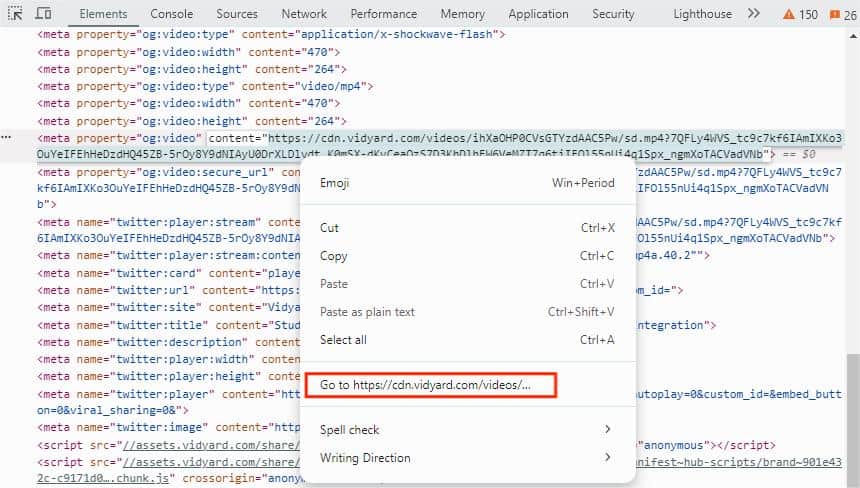Switch to the Elements tab
Viewport: 860px width, 488px height.
[103, 14]
